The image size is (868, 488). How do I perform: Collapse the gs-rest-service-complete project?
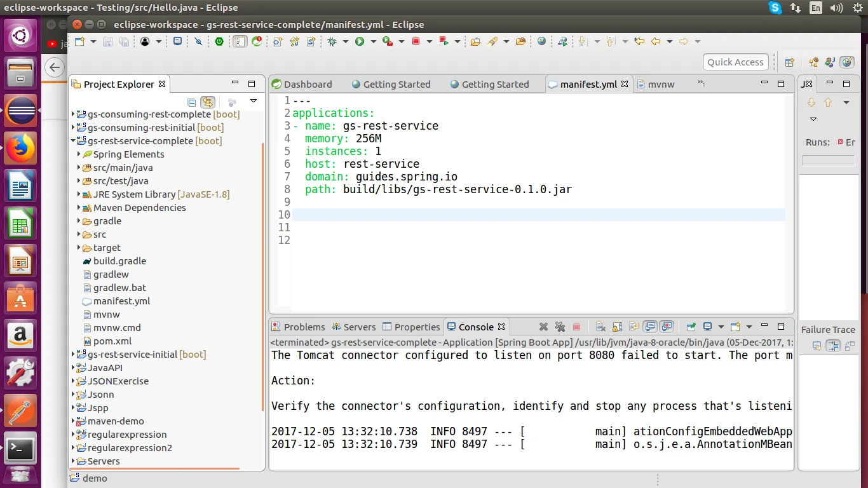click(x=72, y=141)
